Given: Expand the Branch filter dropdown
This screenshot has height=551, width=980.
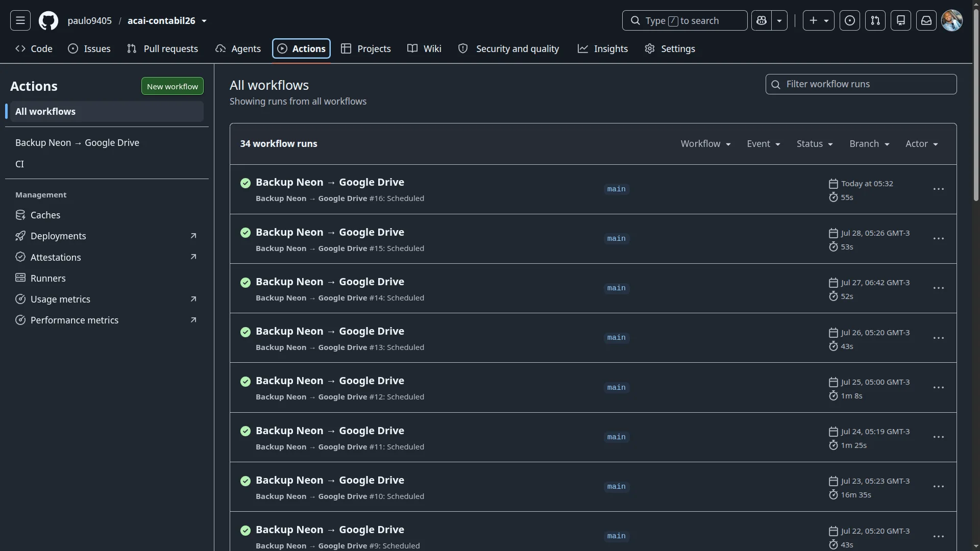Looking at the screenshot, I should coord(869,144).
